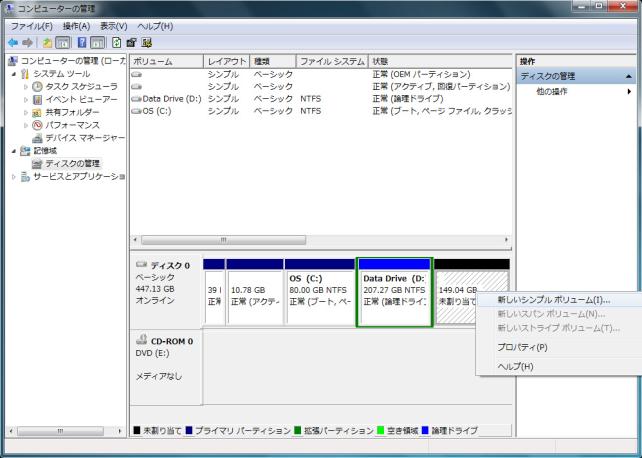This screenshot has width=642, height=458.
Task: Click the コンピューターの管理 root node icon
Action: (x=13, y=61)
